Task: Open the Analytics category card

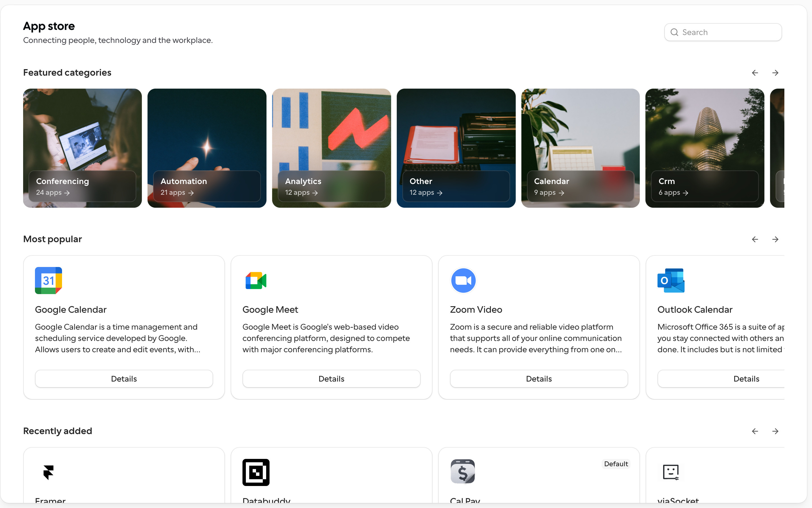Action: pos(332,148)
